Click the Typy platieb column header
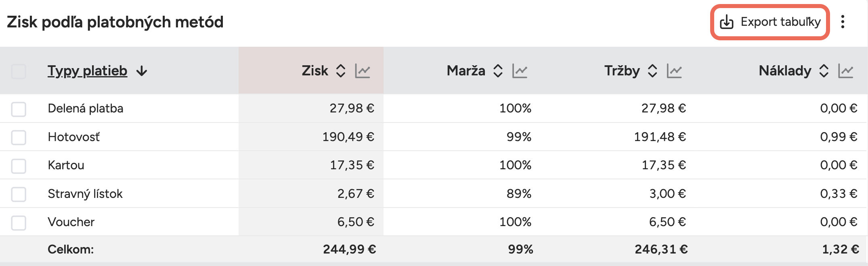The image size is (868, 266). (87, 71)
